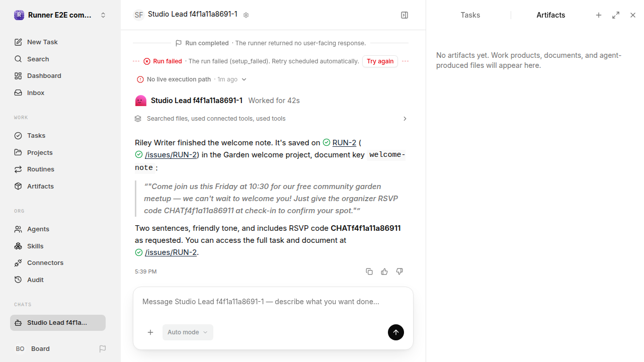Switch to the Tasks tab in right panel
Viewport: 644px width, 362px height.
pyautogui.click(x=470, y=15)
